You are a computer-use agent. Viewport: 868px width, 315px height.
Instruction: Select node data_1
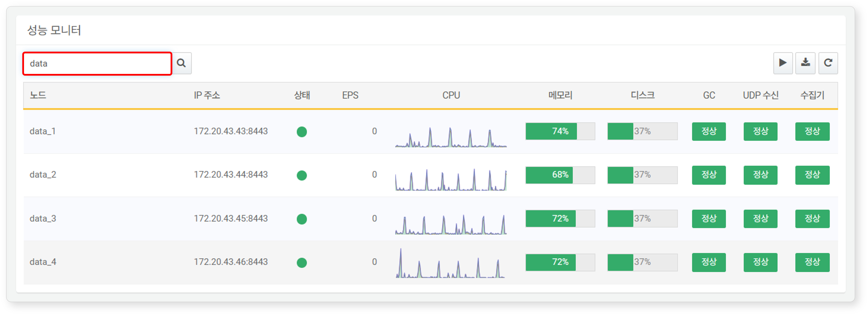point(42,131)
